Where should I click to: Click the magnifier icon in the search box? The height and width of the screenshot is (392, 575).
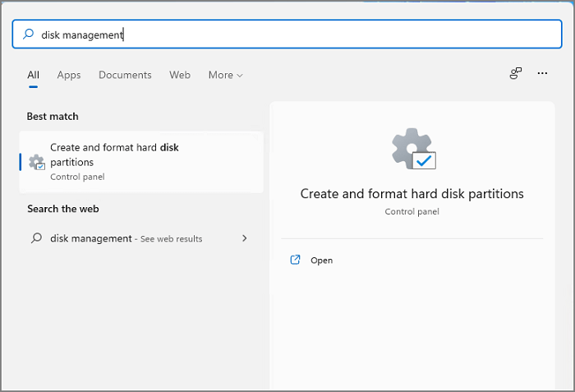tap(28, 35)
